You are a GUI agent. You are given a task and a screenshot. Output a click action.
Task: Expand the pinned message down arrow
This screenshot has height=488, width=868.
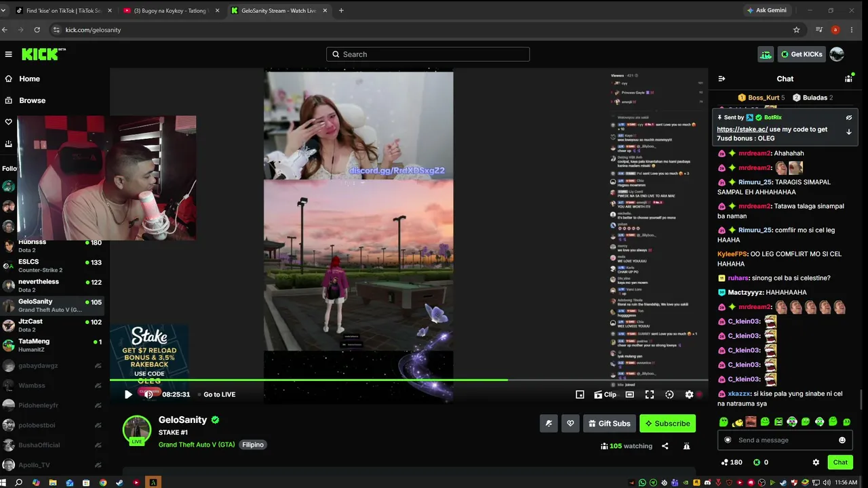848,132
